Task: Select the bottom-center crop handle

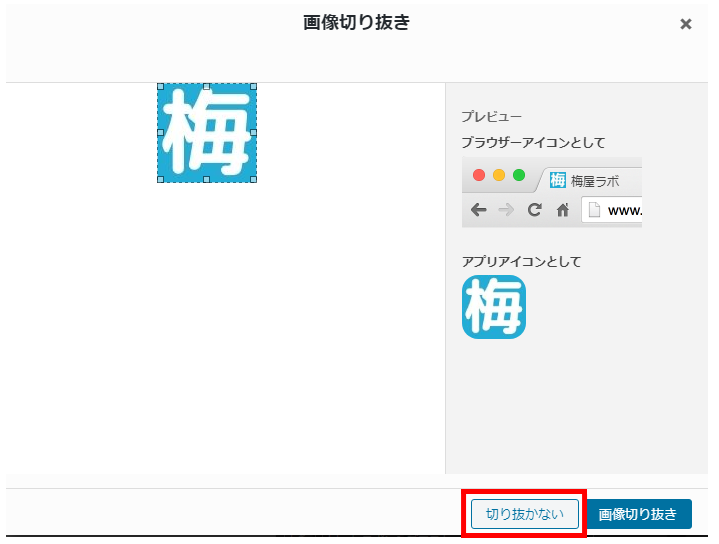Action: point(207,179)
